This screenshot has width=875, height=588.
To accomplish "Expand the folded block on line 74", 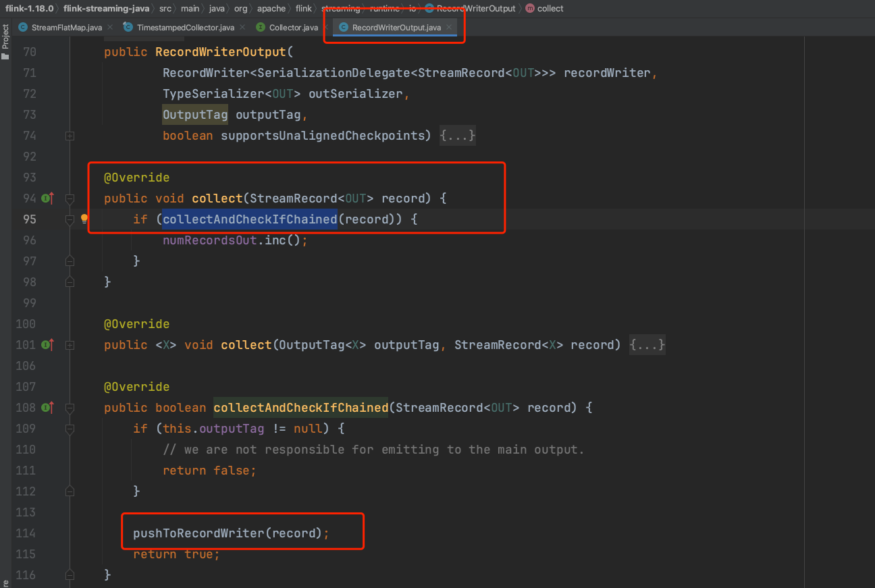I will click(x=70, y=136).
